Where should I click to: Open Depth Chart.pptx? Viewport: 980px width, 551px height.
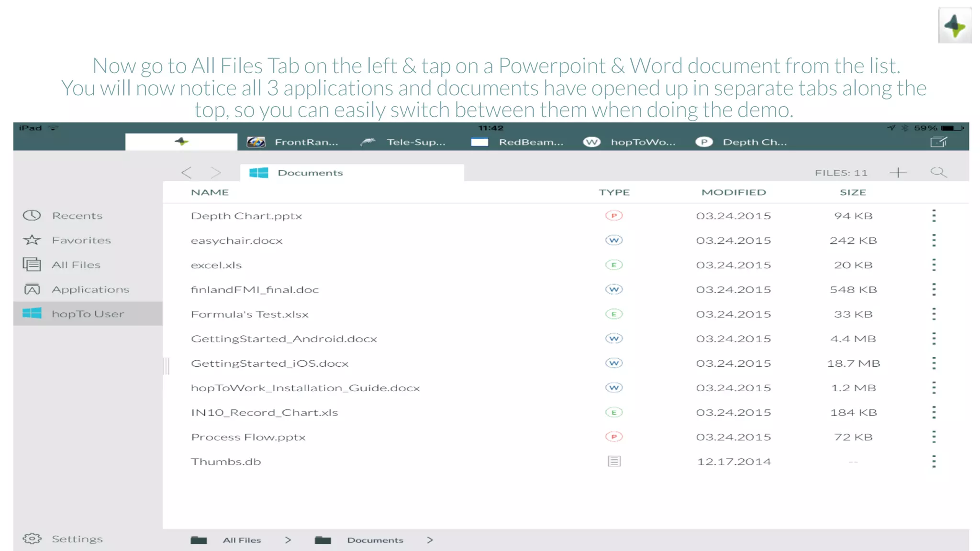coord(246,216)
